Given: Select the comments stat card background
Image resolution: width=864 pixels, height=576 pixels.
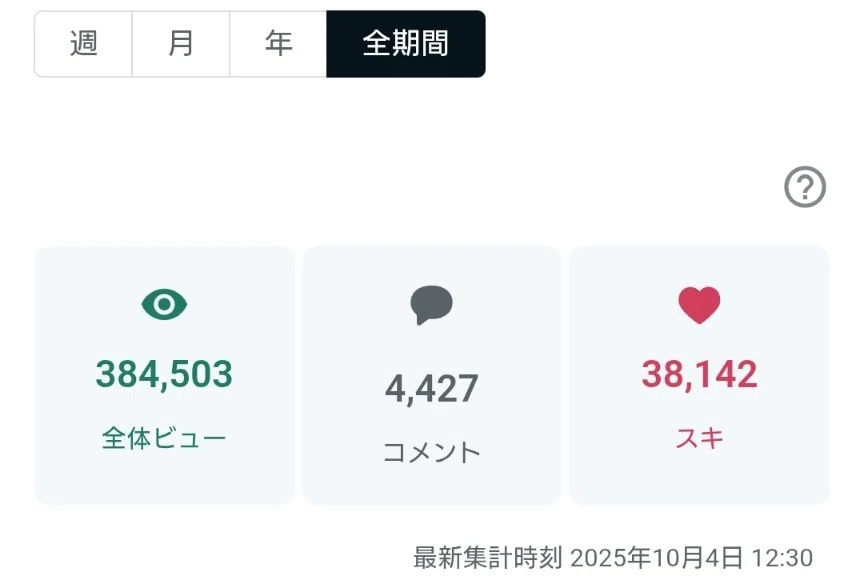Looking at the screenshot, I should tap(431, 375).
